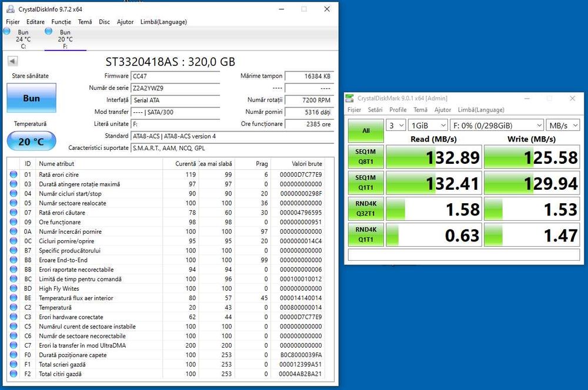Click status orb for Specific producătorului

pyautogui.click(x=14, y=250)
